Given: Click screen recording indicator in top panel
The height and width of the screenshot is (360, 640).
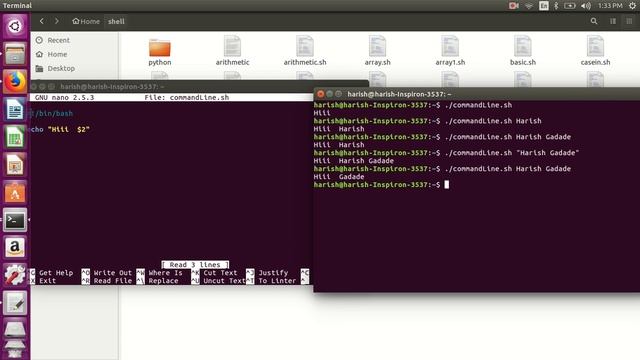Looking at the screenshot, I should point(513,5).
